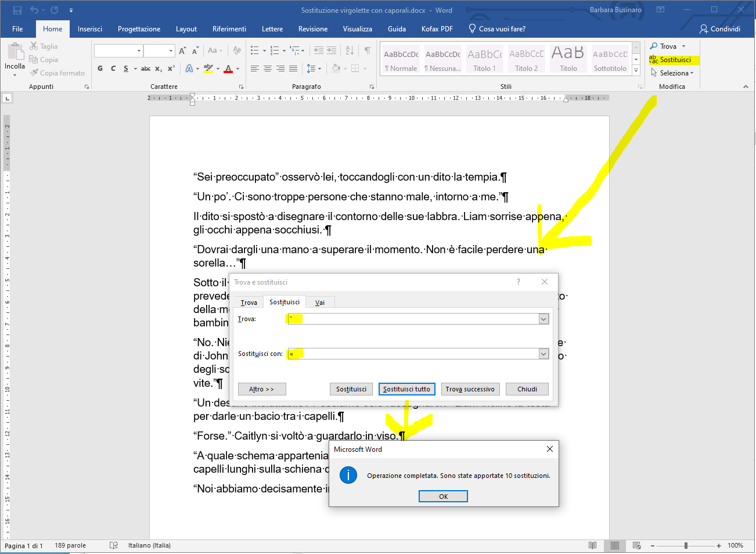Open the proofing check icon in status bar
The image size is (756, 554).
114,545
